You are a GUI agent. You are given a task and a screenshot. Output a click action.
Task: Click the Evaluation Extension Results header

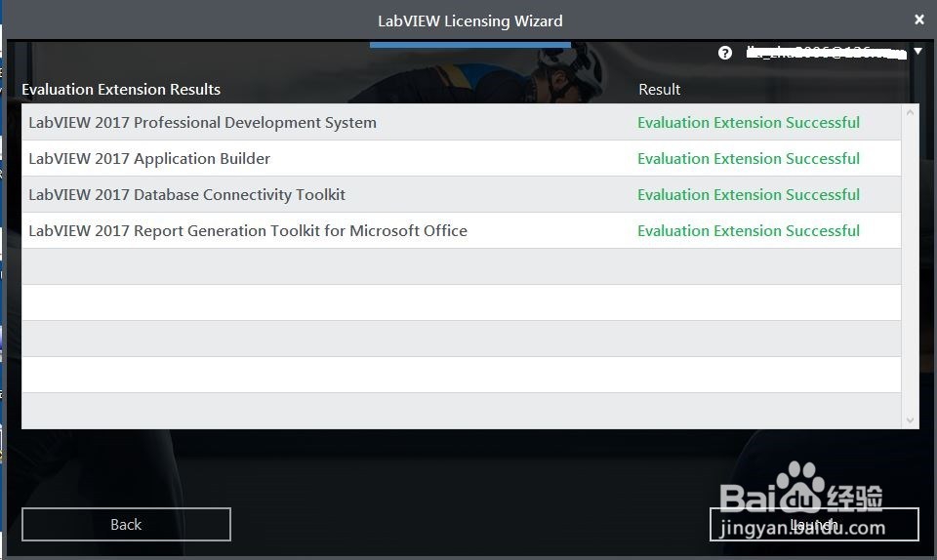pos(121,89)
